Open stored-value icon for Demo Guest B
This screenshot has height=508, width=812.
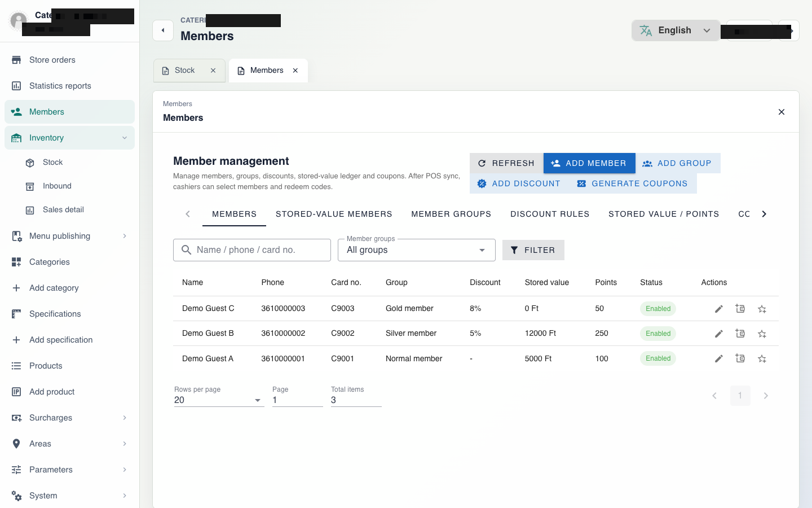[740, 334]
